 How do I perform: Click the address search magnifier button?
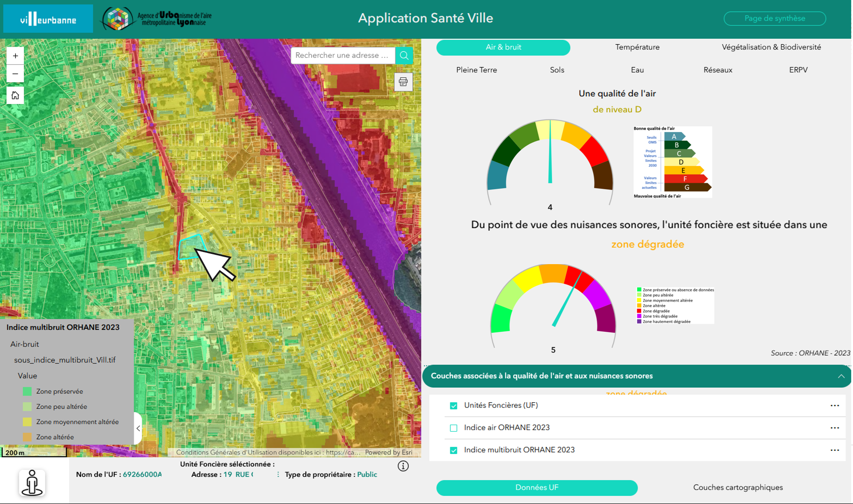click(404, 56)
